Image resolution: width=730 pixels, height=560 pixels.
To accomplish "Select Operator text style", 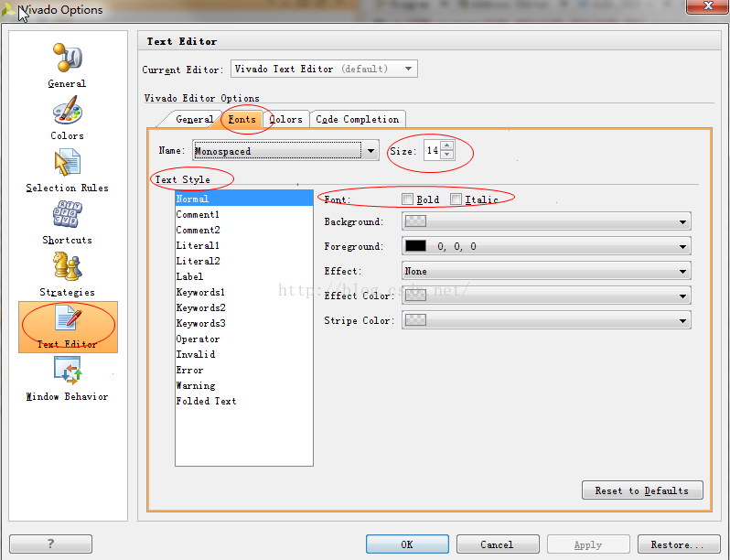I will pos(244,339).
